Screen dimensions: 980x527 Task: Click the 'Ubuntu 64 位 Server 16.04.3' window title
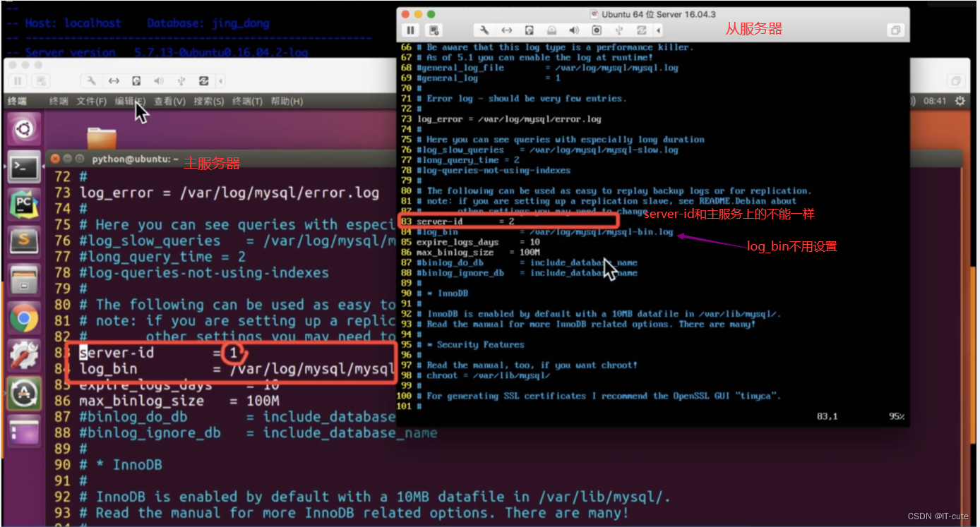pos(659,14)
